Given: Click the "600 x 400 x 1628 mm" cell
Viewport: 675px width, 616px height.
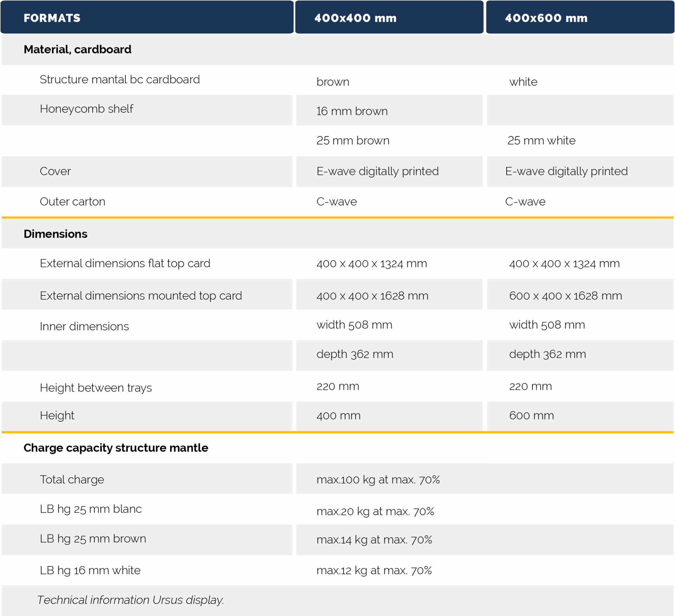Looking at the screenshot, I should point(565,296).
